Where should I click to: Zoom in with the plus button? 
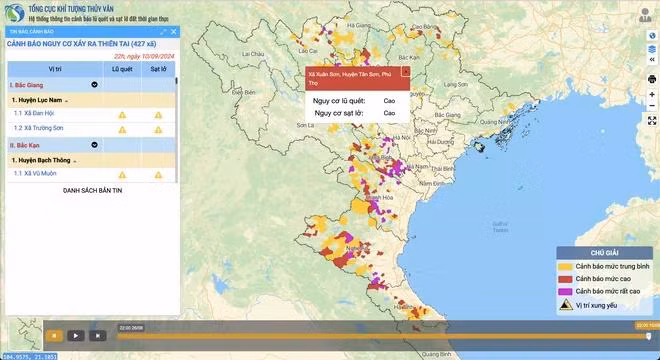pyautogui.click(x=652, y=94)
